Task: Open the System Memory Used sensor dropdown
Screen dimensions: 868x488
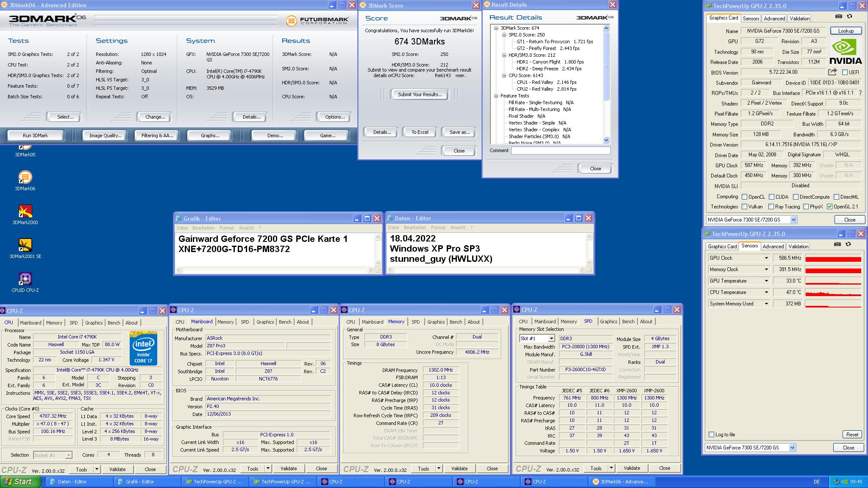Action: [766, 304]
